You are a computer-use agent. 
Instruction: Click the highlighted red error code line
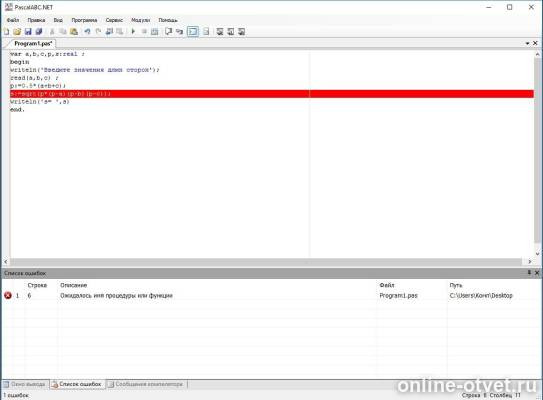click(272, 94)
